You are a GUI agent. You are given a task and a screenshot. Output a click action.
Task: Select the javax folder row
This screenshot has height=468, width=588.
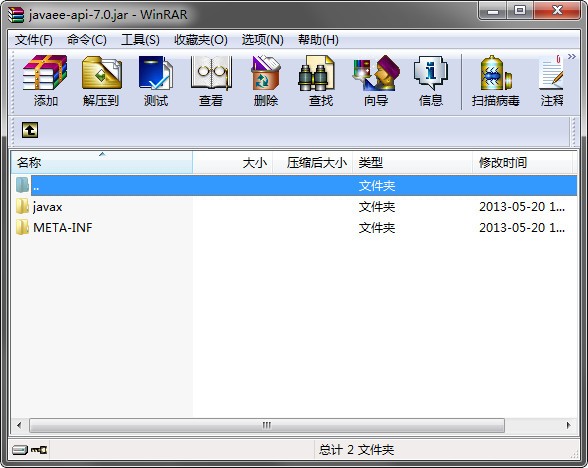tap(294, 207)
